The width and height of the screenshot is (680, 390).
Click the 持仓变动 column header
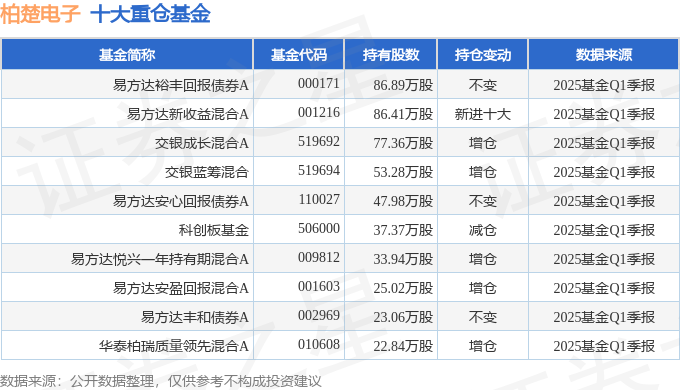(x=483, y=55)
